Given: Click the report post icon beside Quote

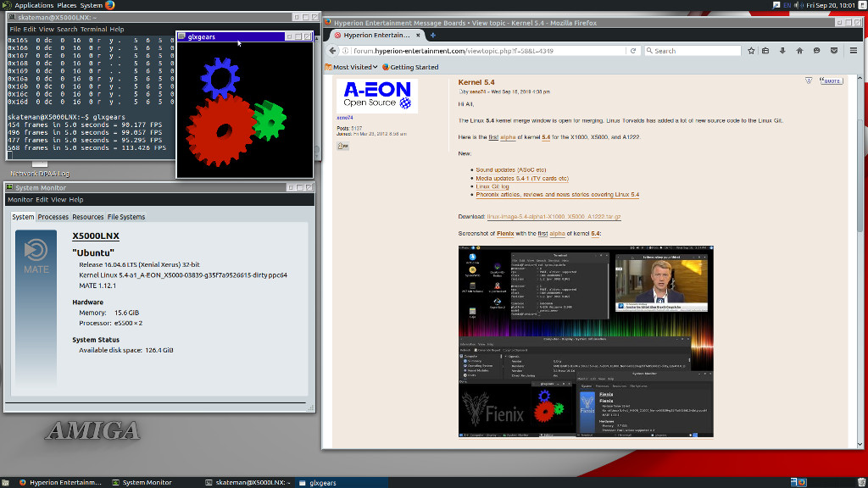Looking at the screenshot, I should pos(809,80).
